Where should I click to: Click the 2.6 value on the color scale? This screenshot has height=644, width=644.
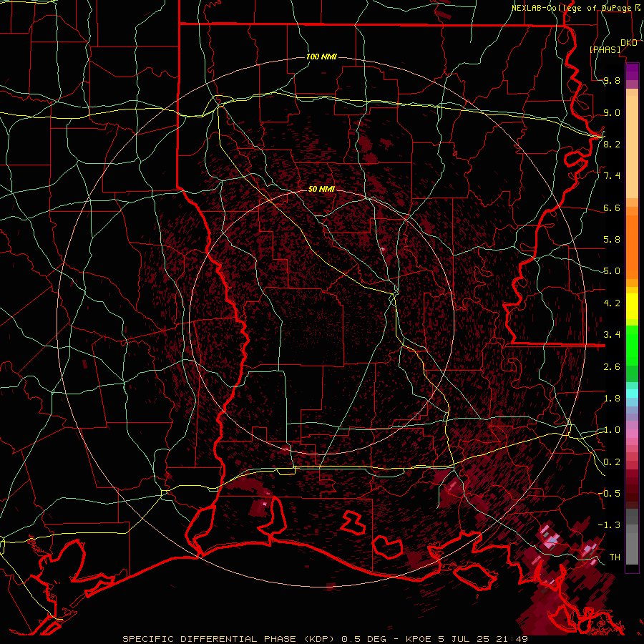click(612, 367)
